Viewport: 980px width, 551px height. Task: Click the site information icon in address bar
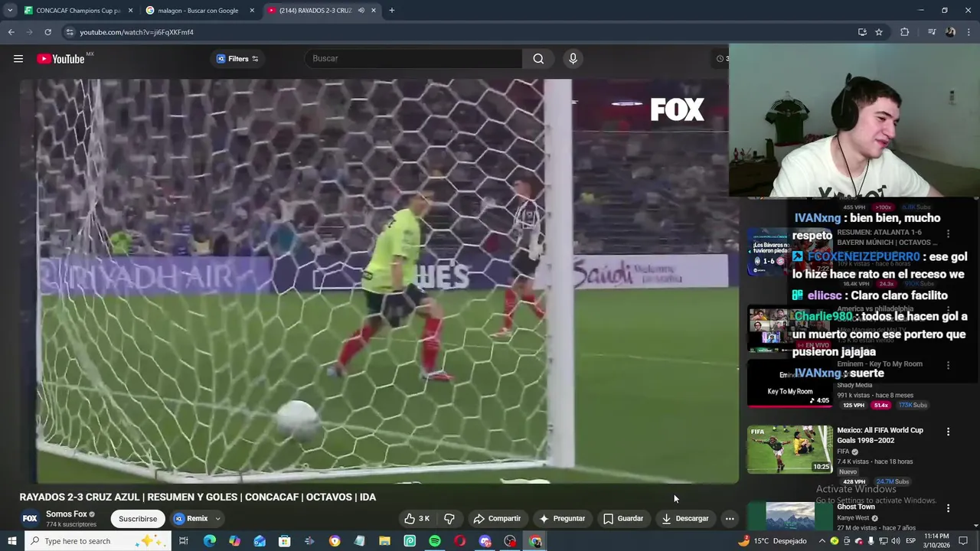coord(70,32)
